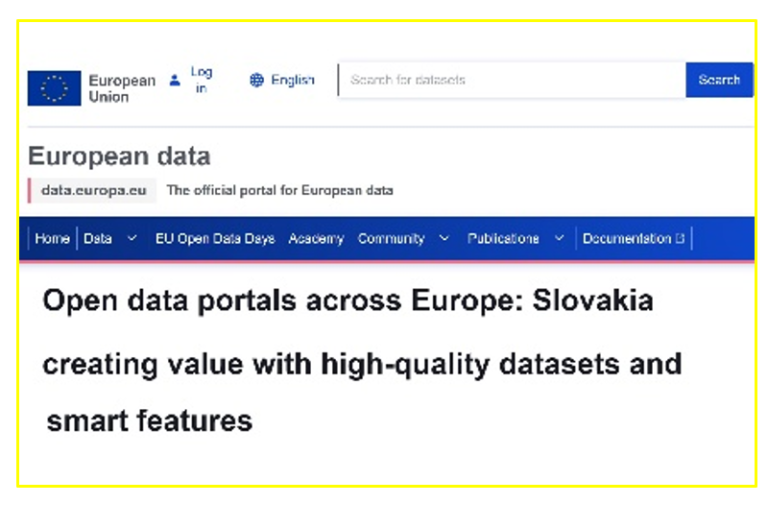Click the European data site title
Screen dimensions: 768x528
click(x=119, y=156)
